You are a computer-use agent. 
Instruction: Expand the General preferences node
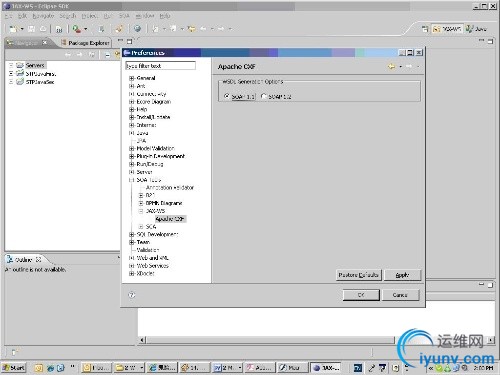(x=131, y=78)
